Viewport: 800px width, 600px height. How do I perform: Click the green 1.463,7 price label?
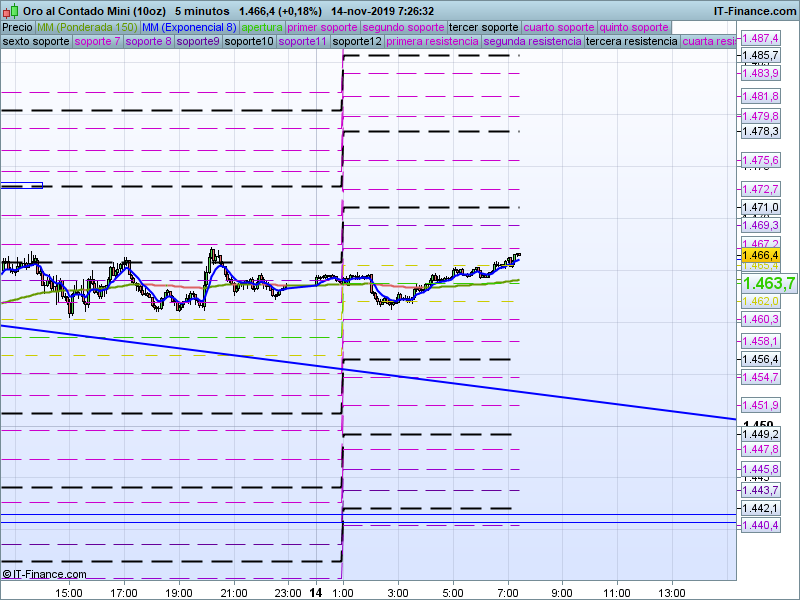tap(768, 283)
